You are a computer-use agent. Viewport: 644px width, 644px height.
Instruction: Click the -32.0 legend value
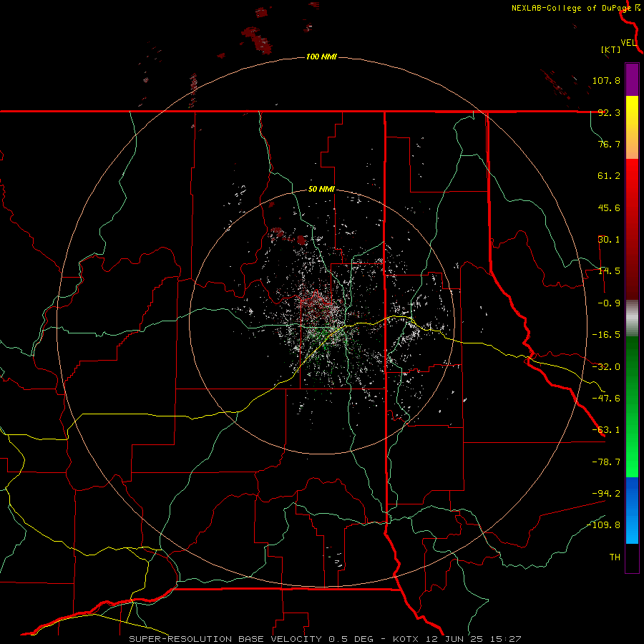(606, 367)
